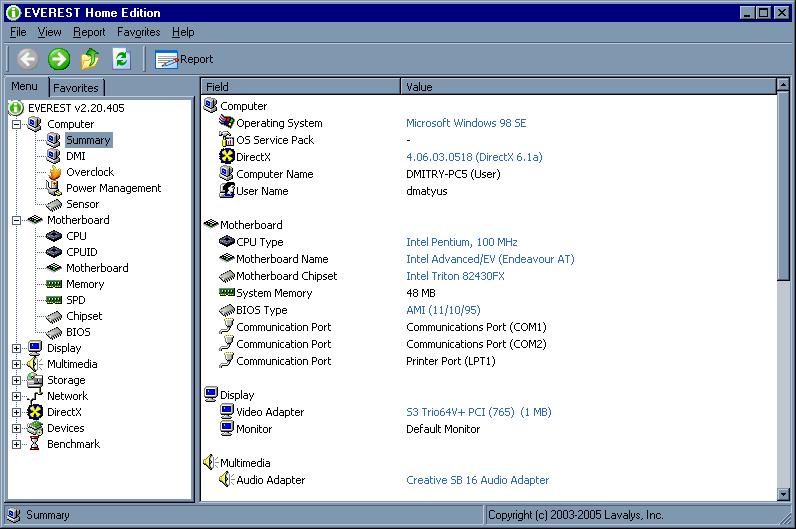Open the Creative SB 16 Audio Adapter link
This screenshot has width=796, height=529.
click(477, 480)
